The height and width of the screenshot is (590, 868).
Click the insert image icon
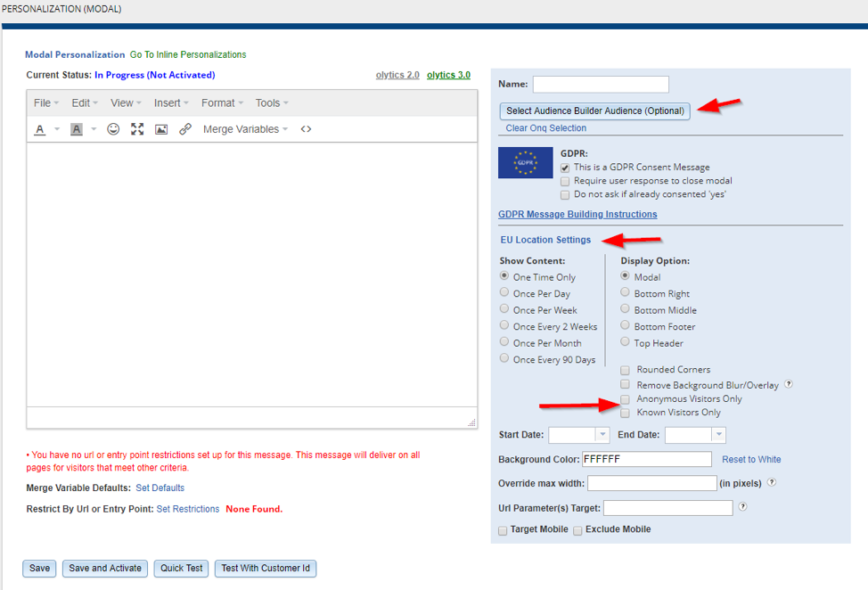tap(161, 129)
